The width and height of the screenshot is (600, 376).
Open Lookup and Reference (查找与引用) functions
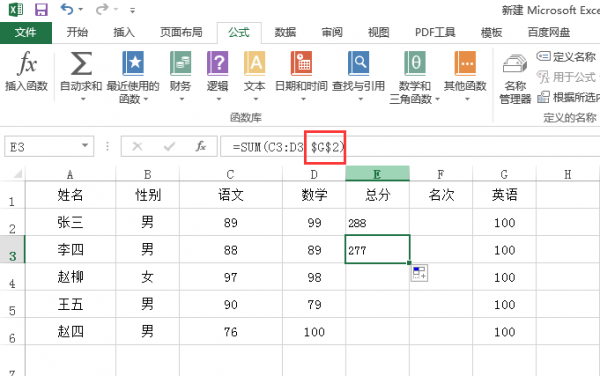[x=359, y=63]
